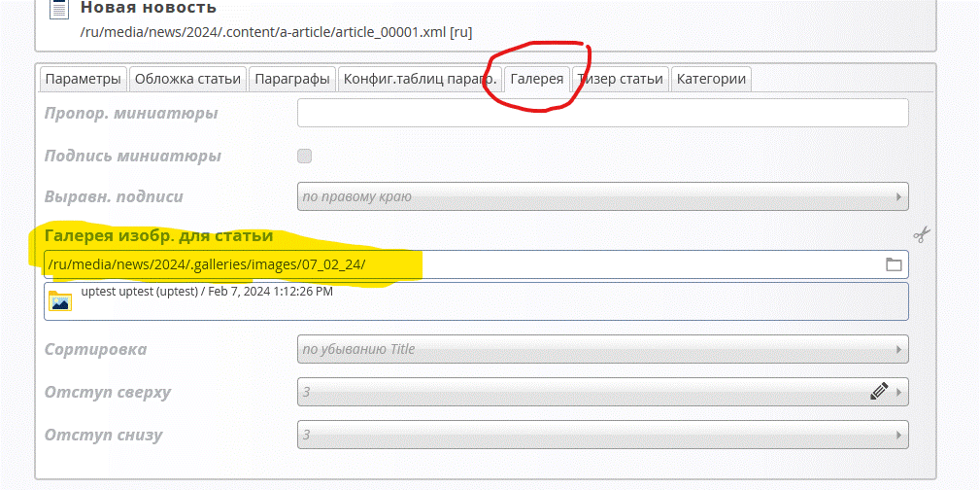Click the pencil icon in Отступ сверху row

(879, 392)
